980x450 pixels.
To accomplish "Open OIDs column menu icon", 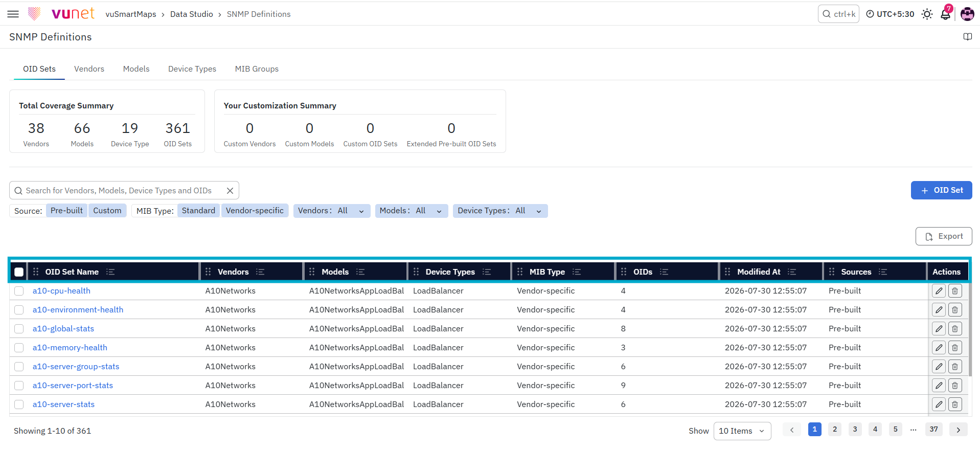I will [664, 272].
